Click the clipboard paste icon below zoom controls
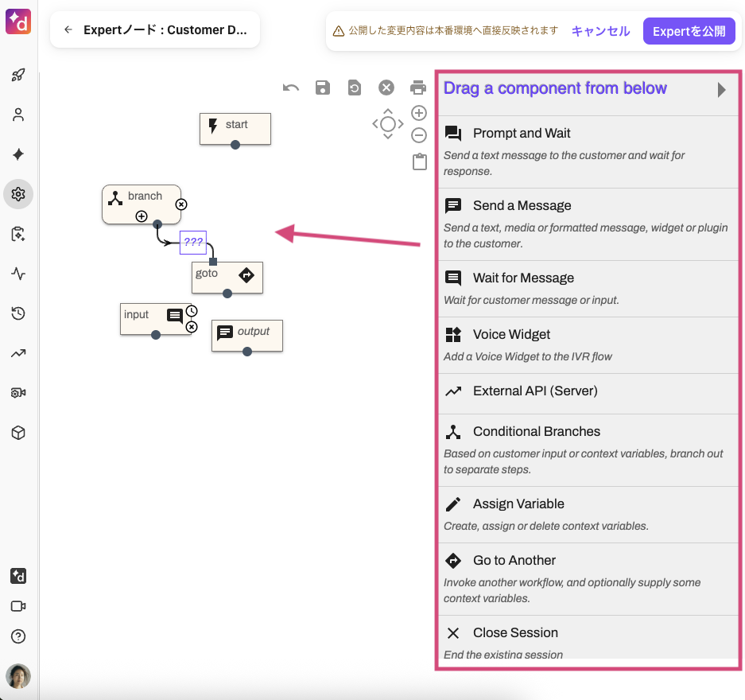 tap(419, 161)
